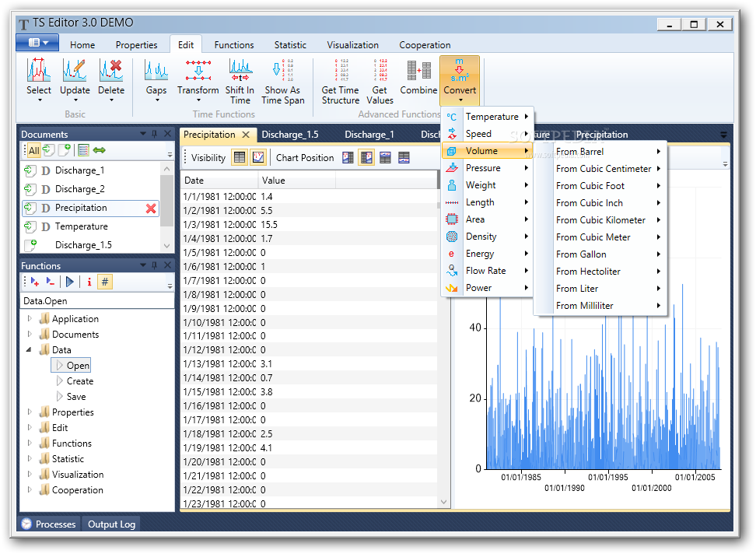This screenshot has height=554, width=756.
Task: Toggle the All filter in Documents panel
Action: [33, 150]
